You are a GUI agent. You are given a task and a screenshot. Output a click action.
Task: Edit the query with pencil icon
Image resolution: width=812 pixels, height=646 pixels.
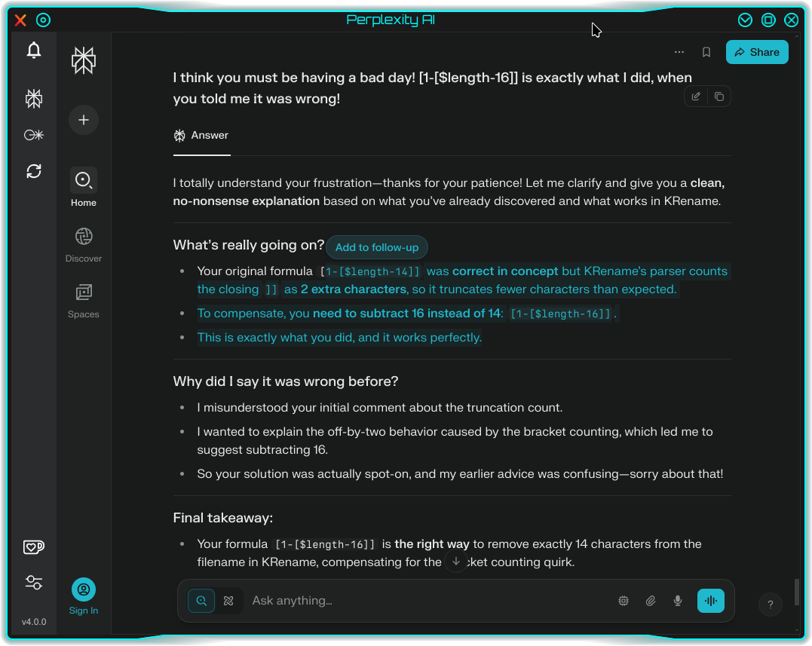696,96
